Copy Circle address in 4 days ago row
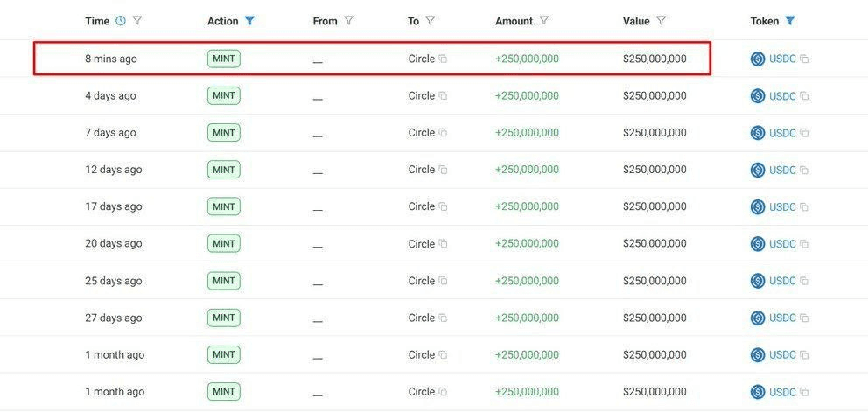868x412 pixels. coord(443,96)
